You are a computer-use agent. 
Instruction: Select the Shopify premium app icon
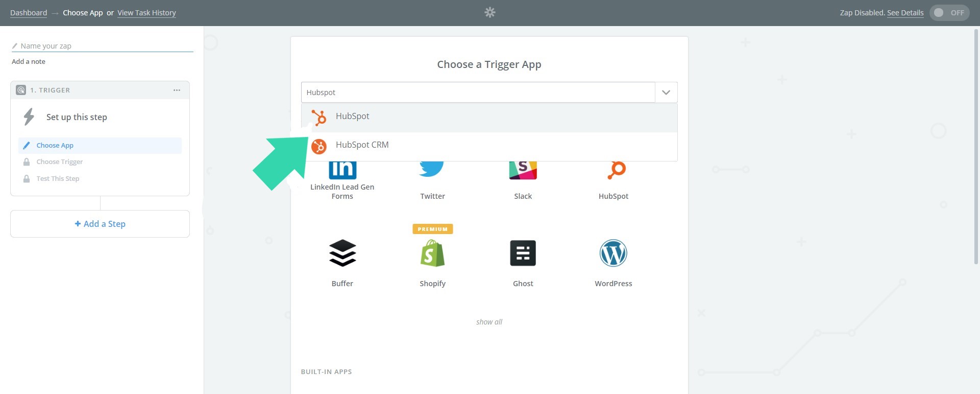point(432,252)
